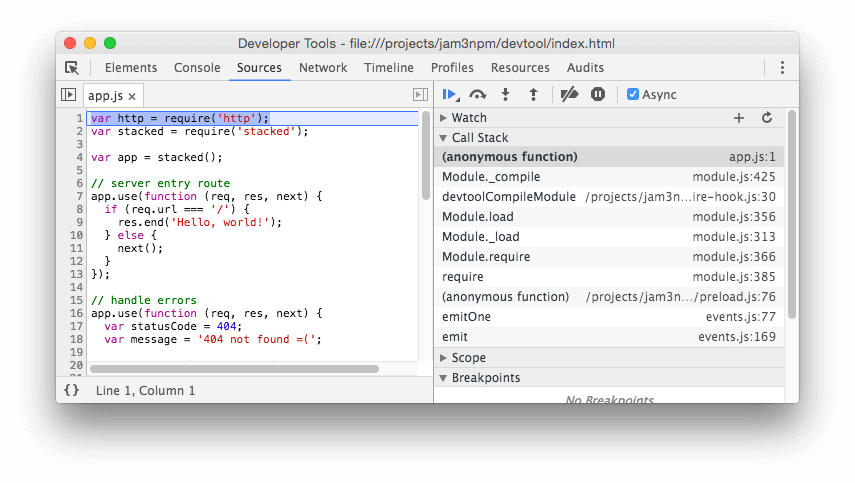The height and width of the screenshot is (483, 855).
Task: Select anonymous function preload.js:76 frame
Action: [x=609, y=297]
